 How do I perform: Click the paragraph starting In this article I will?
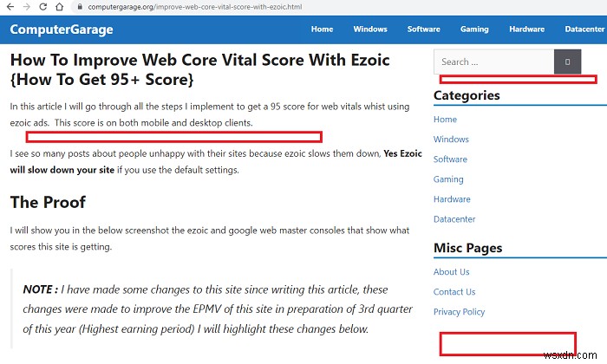pyautogui.click(x=210, y=114)
